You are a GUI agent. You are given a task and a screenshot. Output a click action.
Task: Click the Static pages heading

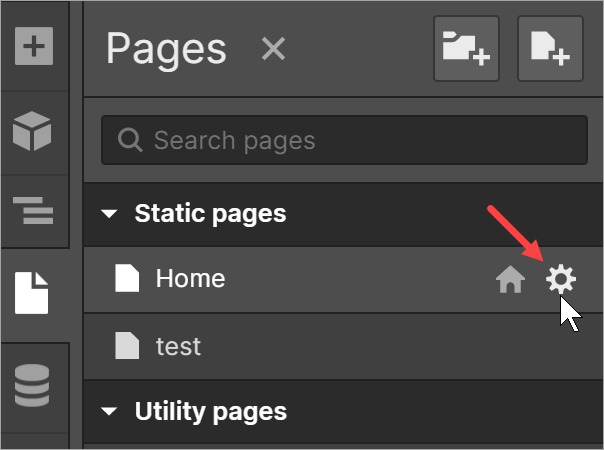click(x=210, y=213)
